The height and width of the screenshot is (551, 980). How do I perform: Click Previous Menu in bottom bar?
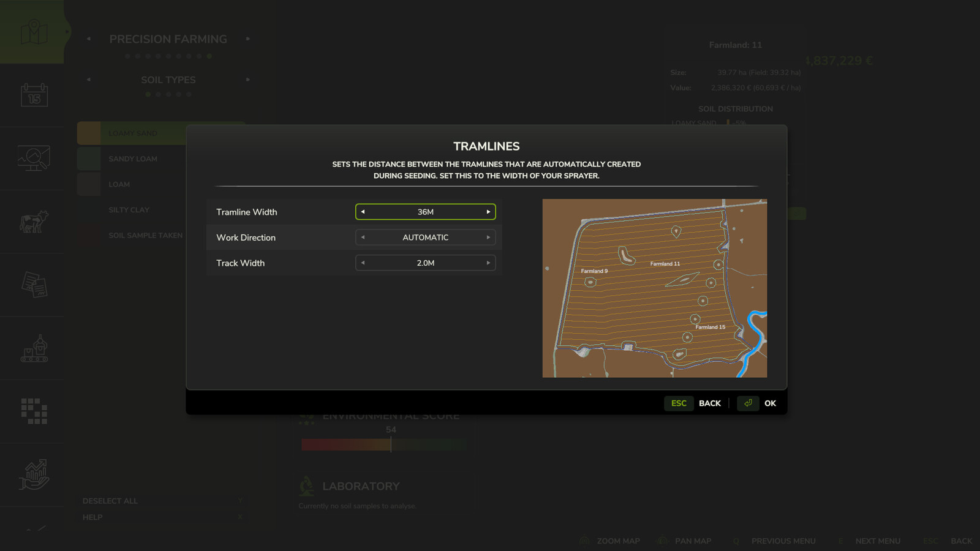[x=783, y=541]
